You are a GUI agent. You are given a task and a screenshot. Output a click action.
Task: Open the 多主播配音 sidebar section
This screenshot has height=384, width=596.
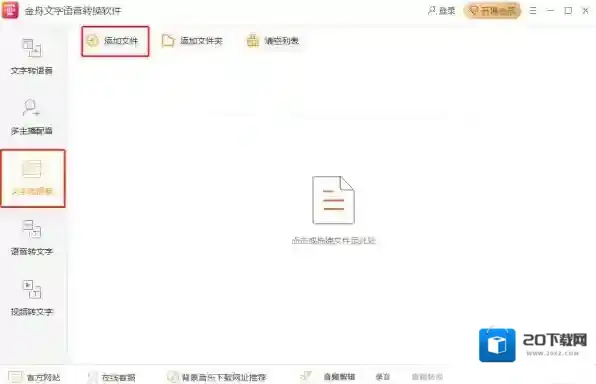click(32, 117)
